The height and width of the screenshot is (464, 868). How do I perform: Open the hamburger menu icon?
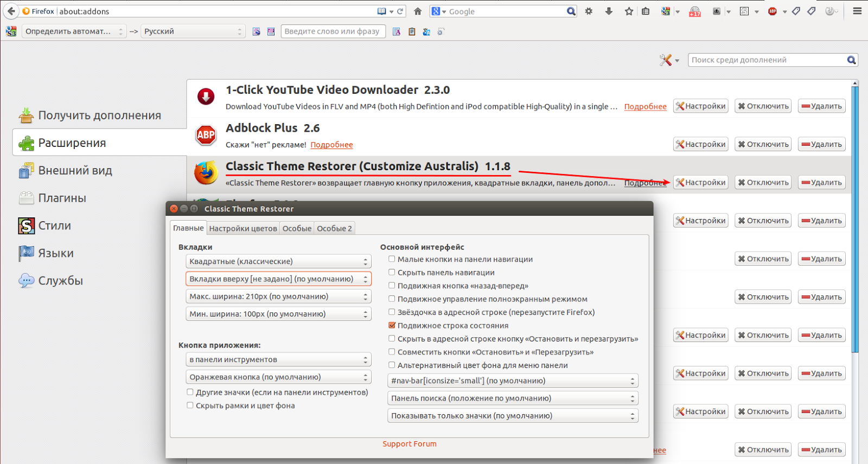(857, 11)
